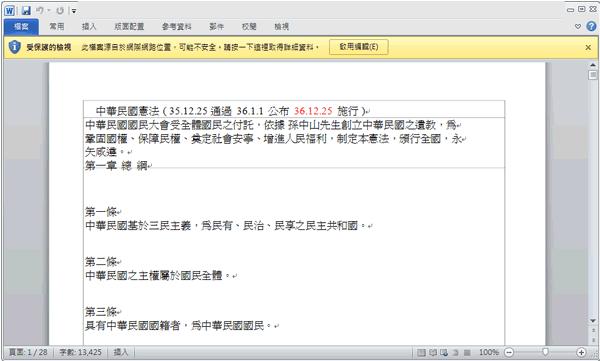Click the Redo icon in quick access toolbar
The image size is (600, 361).
[x=60, y=11]
